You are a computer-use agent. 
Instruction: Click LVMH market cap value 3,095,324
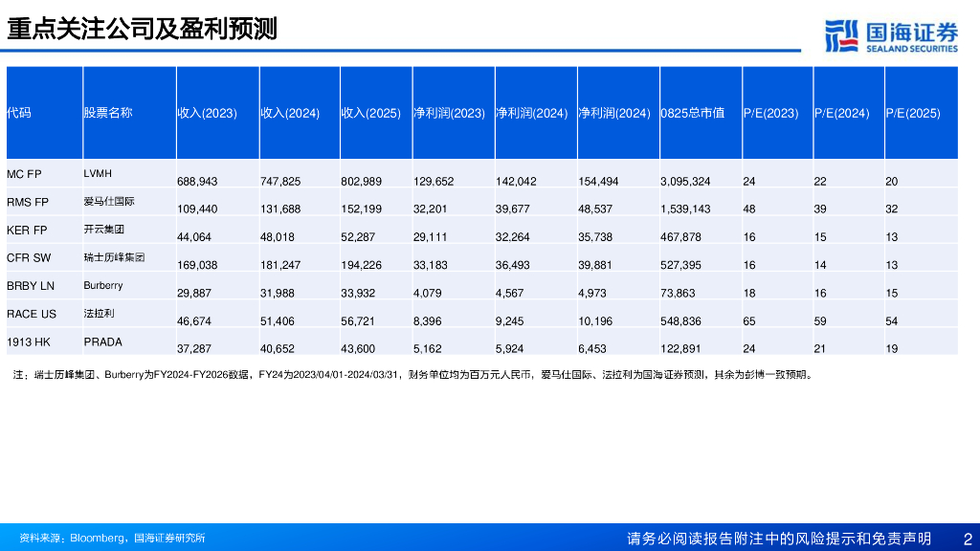coord(685,181)
